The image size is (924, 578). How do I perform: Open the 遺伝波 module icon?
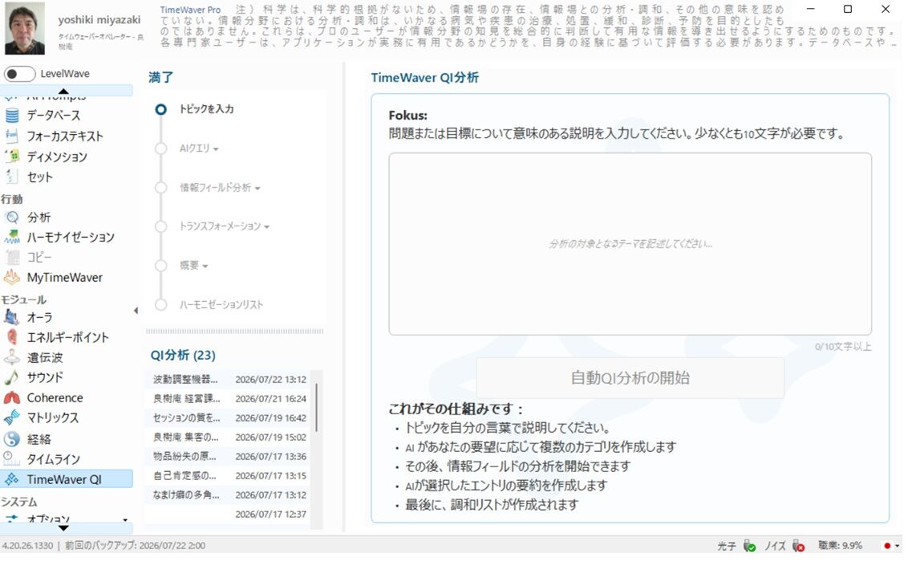click(x=12, y=357)
